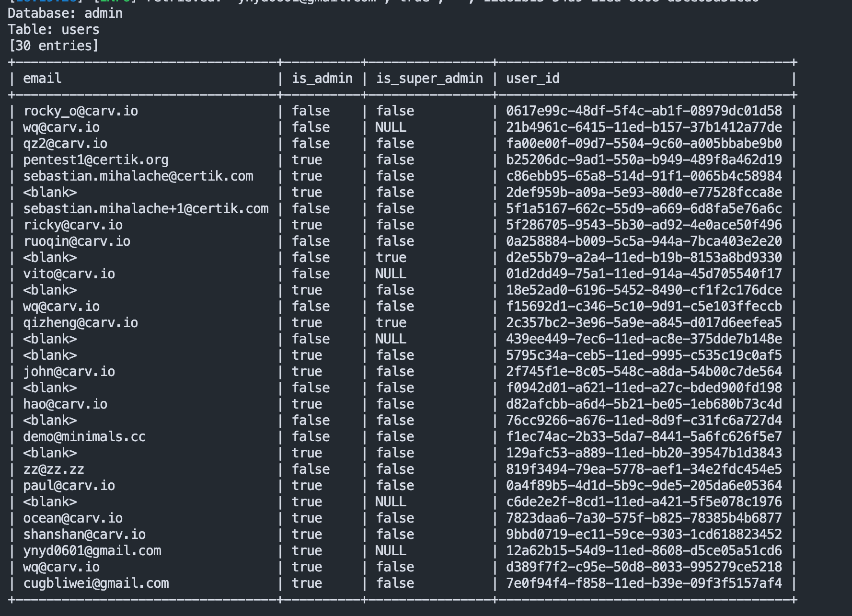Click the is_super_admin column header

429,79
